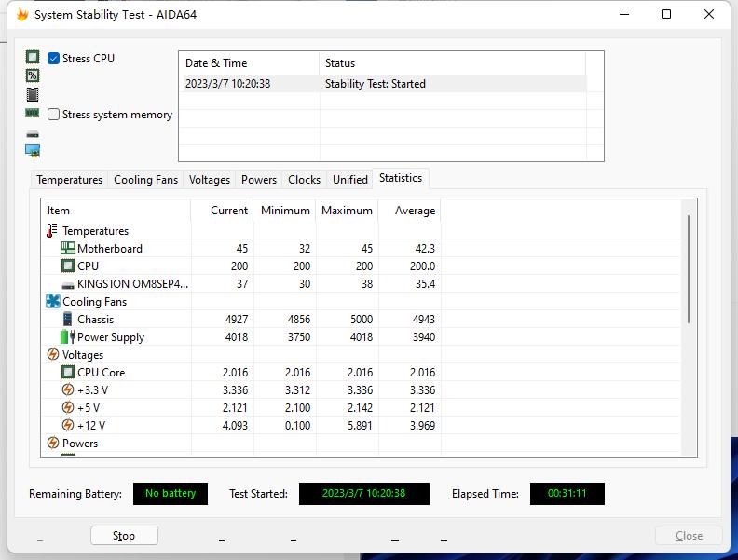
Task: Click the orange lightning icon beside Voltages
Action: tap(52, 355)
